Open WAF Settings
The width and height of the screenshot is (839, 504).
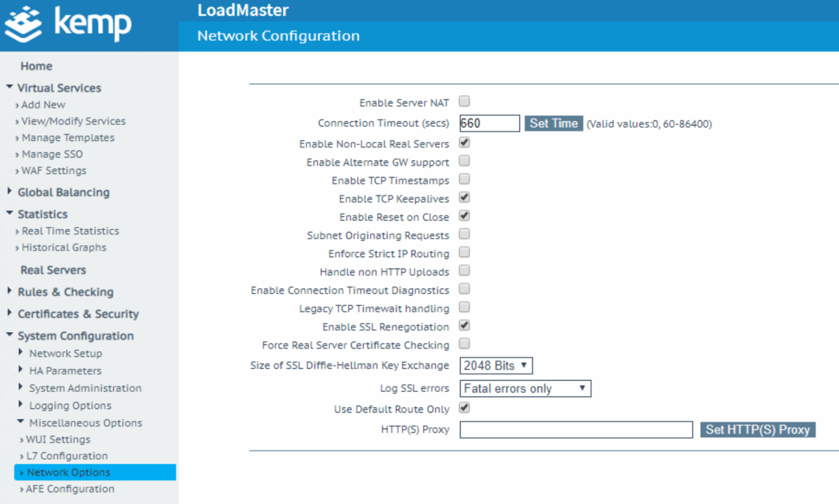[53, 170]
